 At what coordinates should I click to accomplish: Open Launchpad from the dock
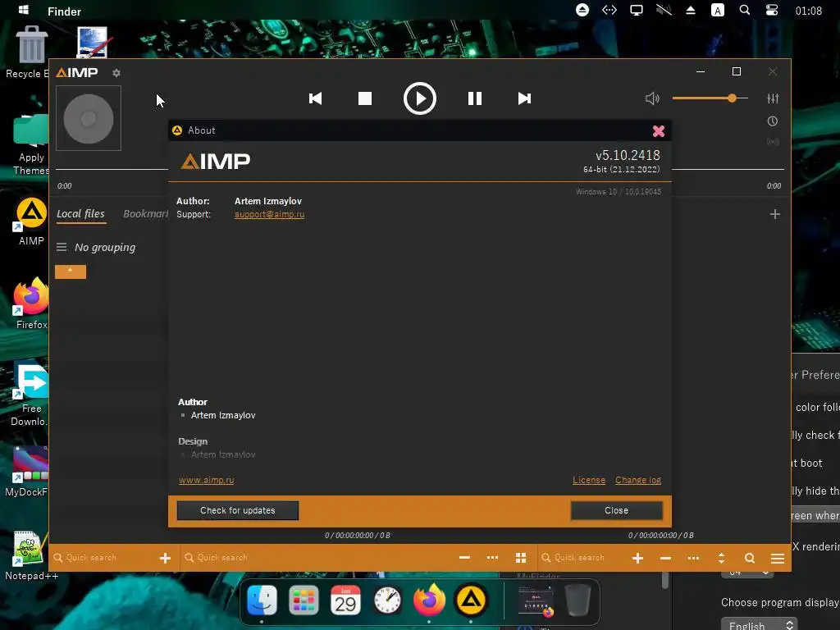[304, 600]
